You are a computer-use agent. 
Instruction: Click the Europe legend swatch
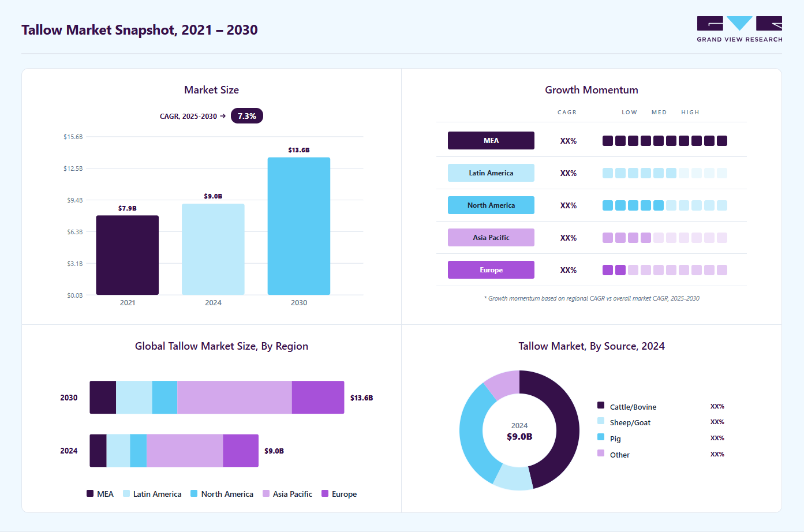(x=325, y=493)
